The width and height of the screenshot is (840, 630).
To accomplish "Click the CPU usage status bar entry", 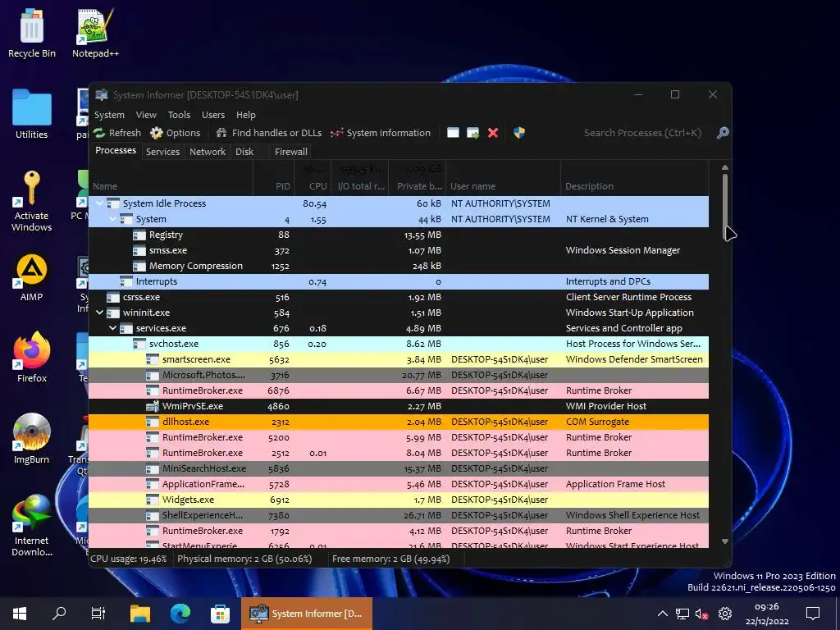I will pyautogui.click(x=129, y=559).
